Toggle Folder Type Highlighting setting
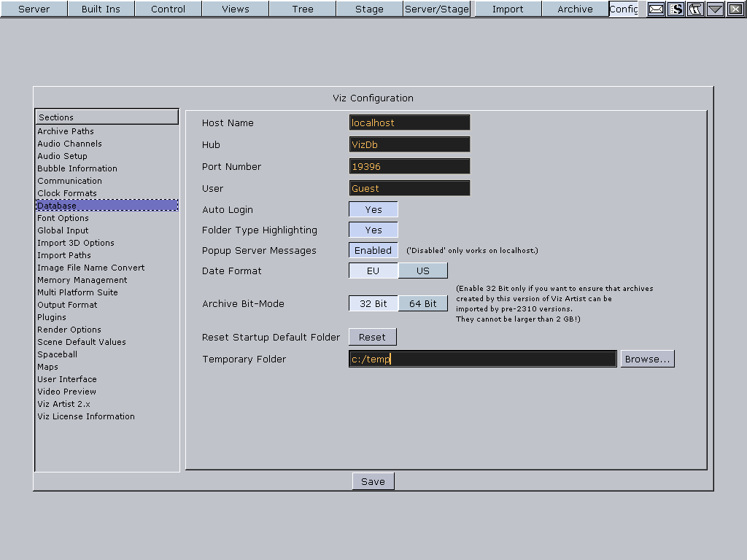 click(x=373, y=230)
